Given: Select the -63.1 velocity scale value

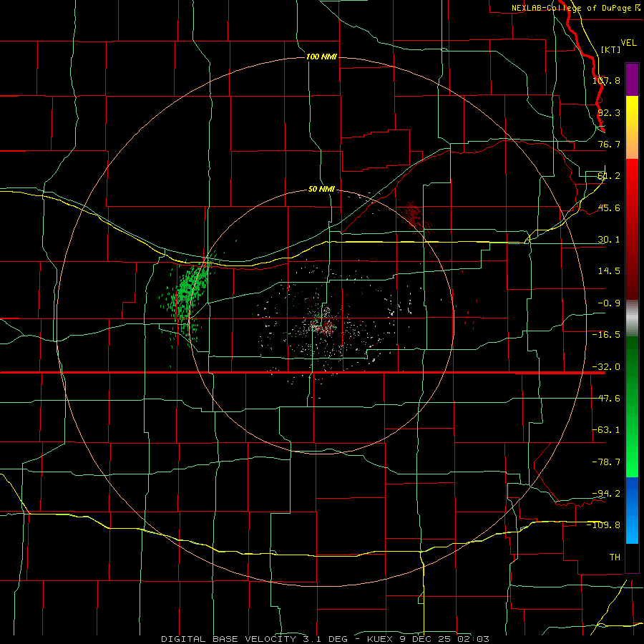Looking at the screenshot, I should tap(607, 430).
